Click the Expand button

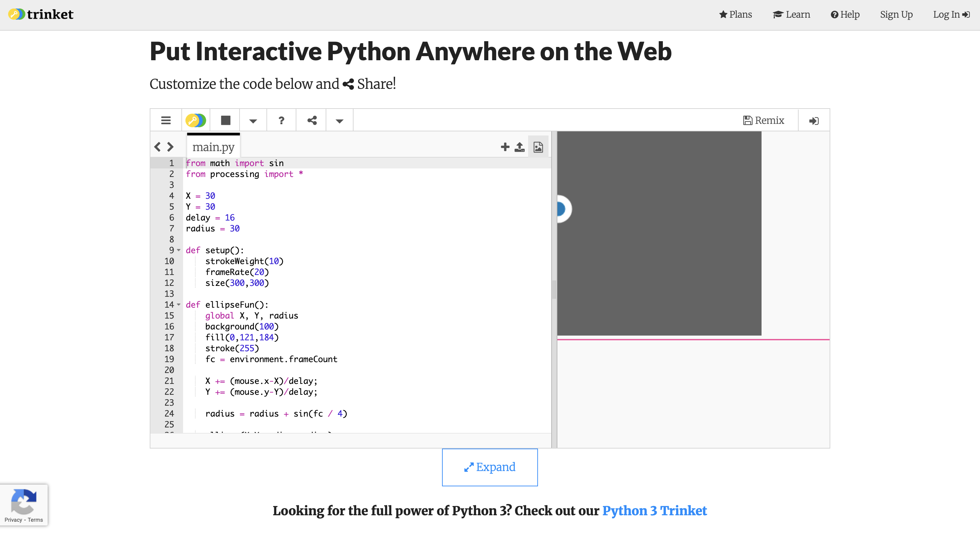490,467
